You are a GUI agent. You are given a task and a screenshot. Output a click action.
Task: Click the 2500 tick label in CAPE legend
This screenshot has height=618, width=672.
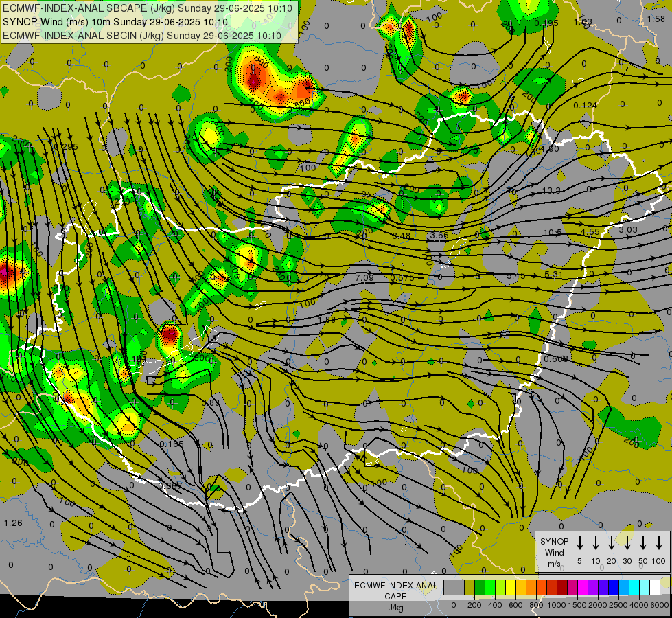pos(618,605)
